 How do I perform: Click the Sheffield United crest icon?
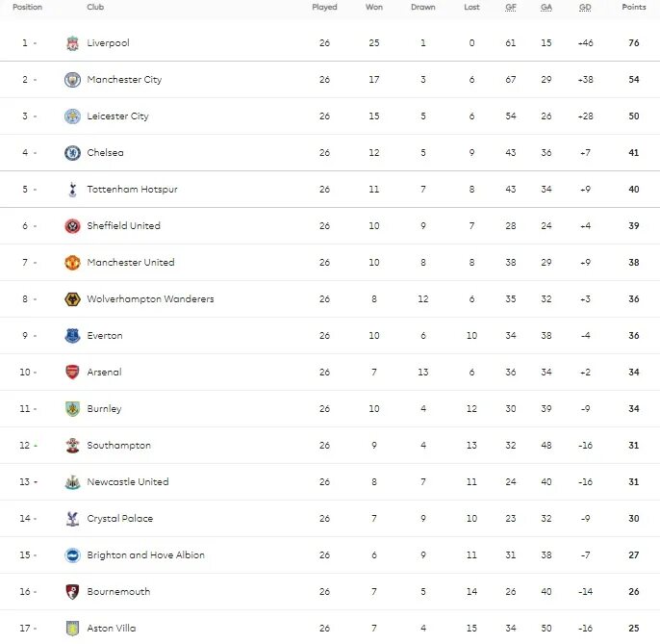(72, 226)
